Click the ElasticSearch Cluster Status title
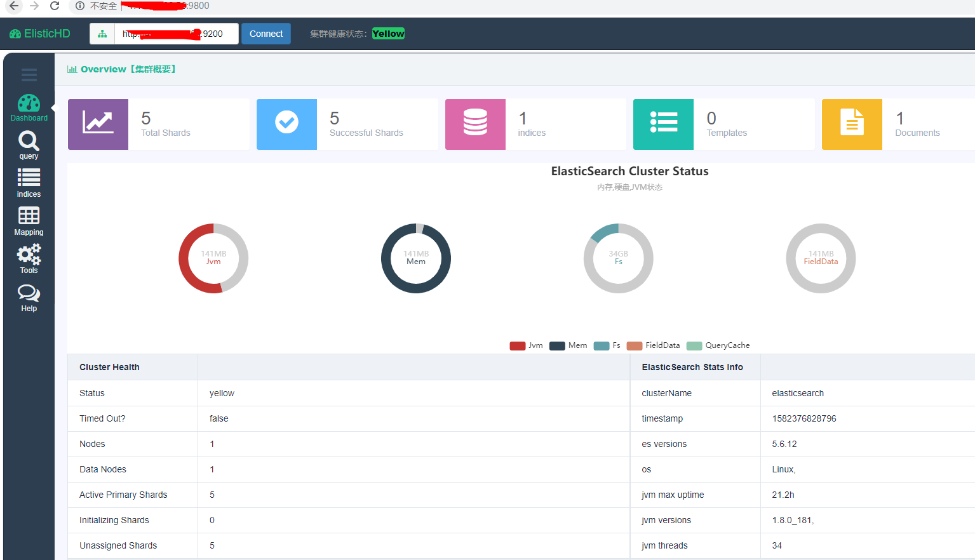The width and height of the screenshot is (975, 560). [629, 171]
